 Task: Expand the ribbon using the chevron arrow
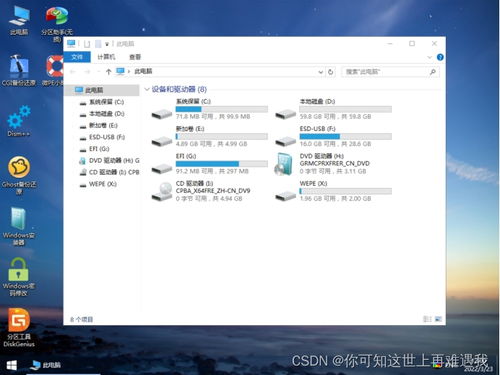pyautogui.click(x=429, y=57)
